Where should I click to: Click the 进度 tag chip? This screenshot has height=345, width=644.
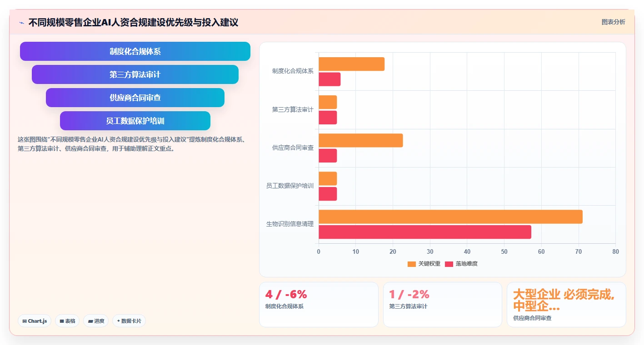[x=96, y=321]
